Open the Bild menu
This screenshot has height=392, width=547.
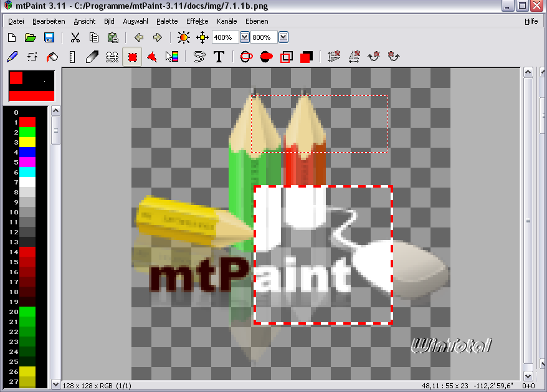[109, 21]
